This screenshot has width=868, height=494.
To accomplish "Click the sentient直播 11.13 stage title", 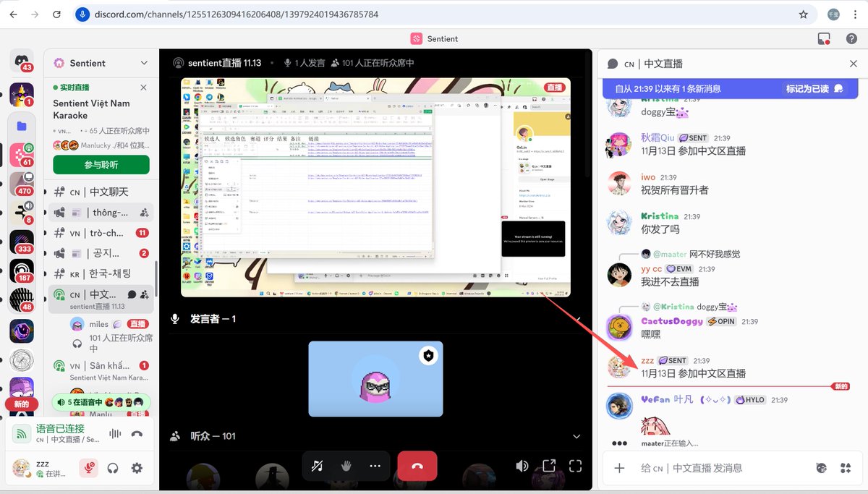I will 224,63.
